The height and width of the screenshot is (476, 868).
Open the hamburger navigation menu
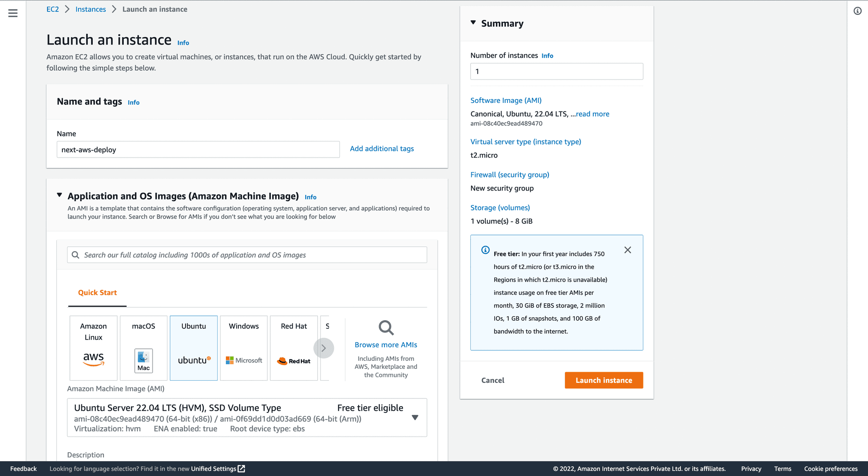(13, 13)
